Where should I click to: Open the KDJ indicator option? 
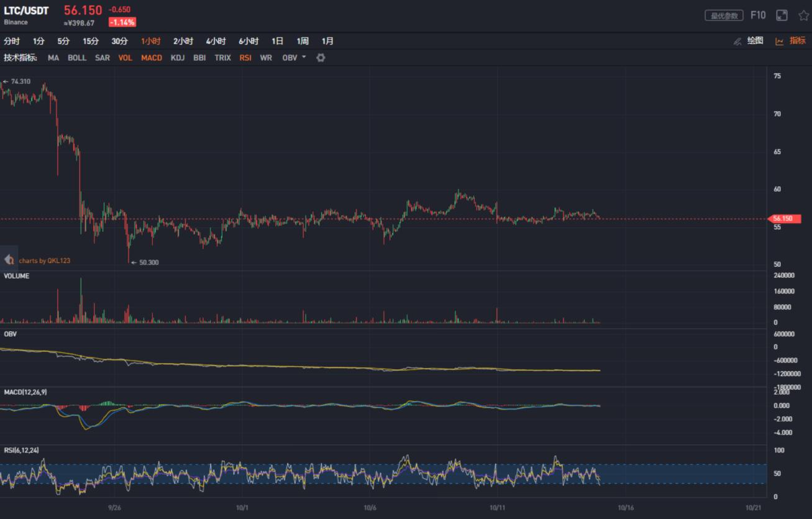pyautogui.click(x=178, y=57)
